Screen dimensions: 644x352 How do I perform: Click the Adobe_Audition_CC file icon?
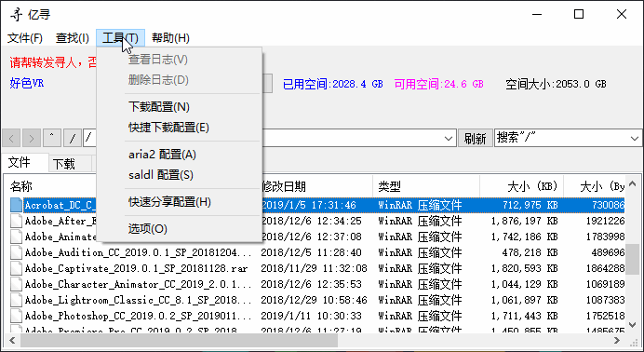pyautogui.click(x=16, y=252)
